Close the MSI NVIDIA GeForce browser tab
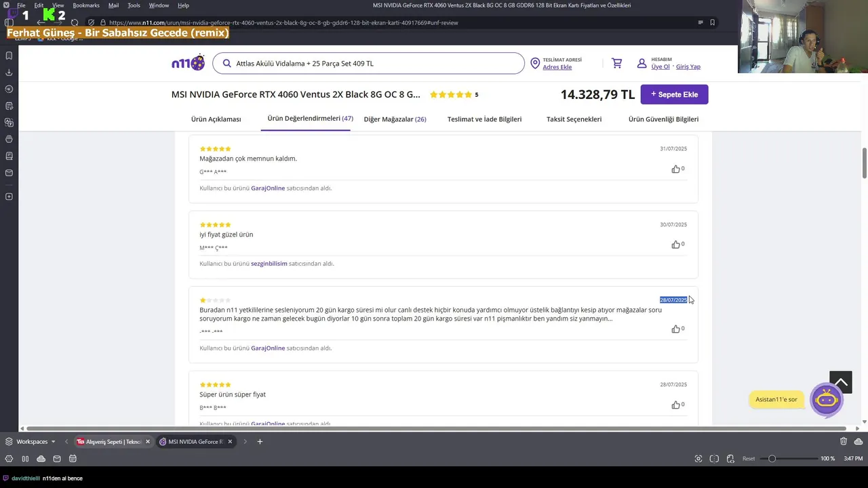This screenshot has height=488, width=868. click(230, 442)
